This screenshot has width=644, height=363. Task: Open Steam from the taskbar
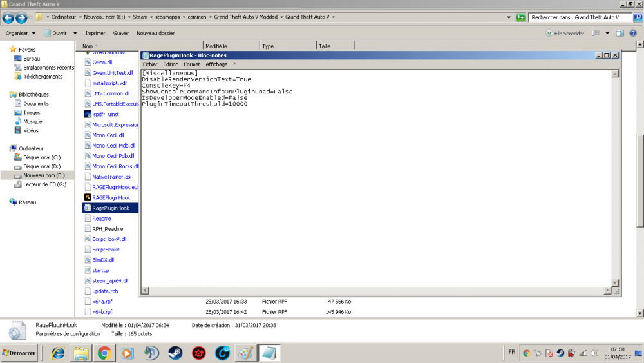click(175, 353)
